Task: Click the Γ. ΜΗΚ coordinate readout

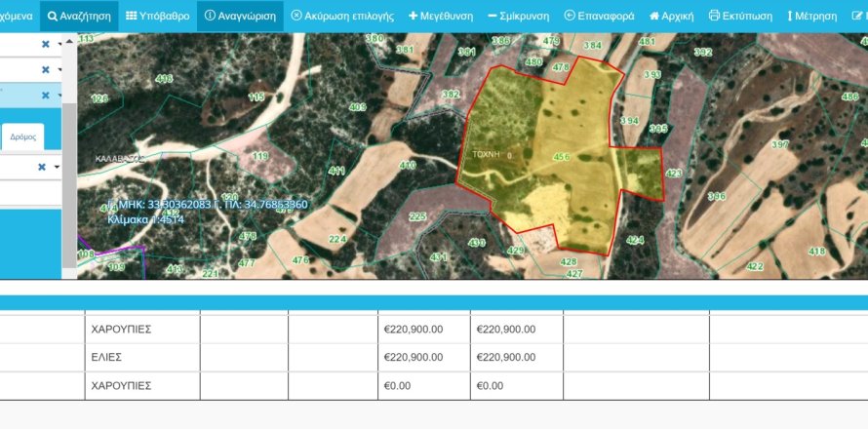Action: pos(208,205)
